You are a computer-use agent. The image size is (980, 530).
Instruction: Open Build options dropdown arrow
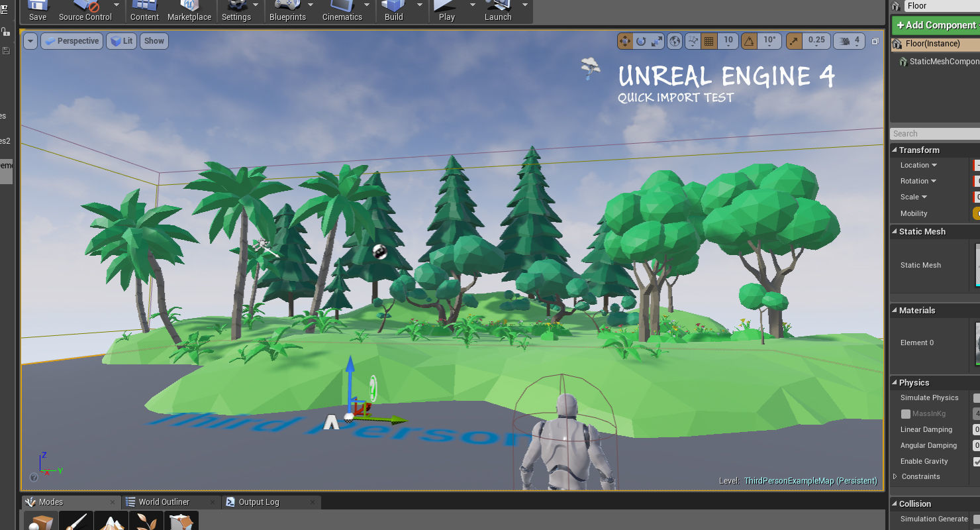click(420, 4)
